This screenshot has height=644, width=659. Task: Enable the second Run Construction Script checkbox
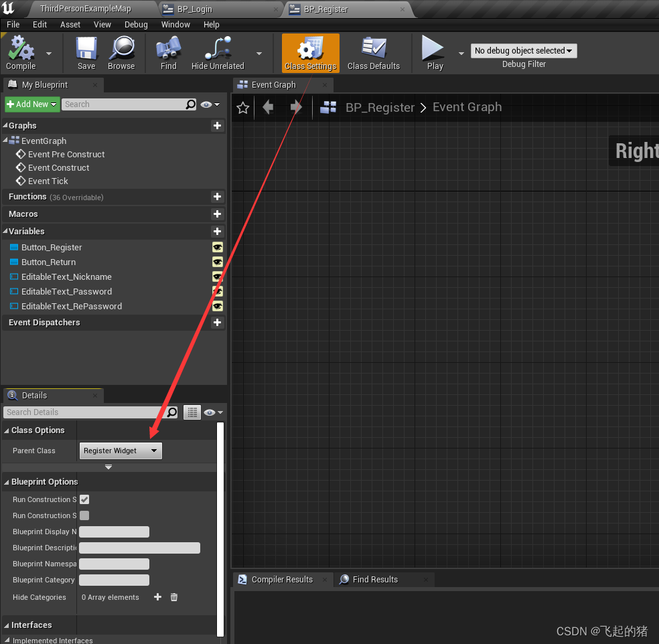pyautogui.click(x=84, y=515)
